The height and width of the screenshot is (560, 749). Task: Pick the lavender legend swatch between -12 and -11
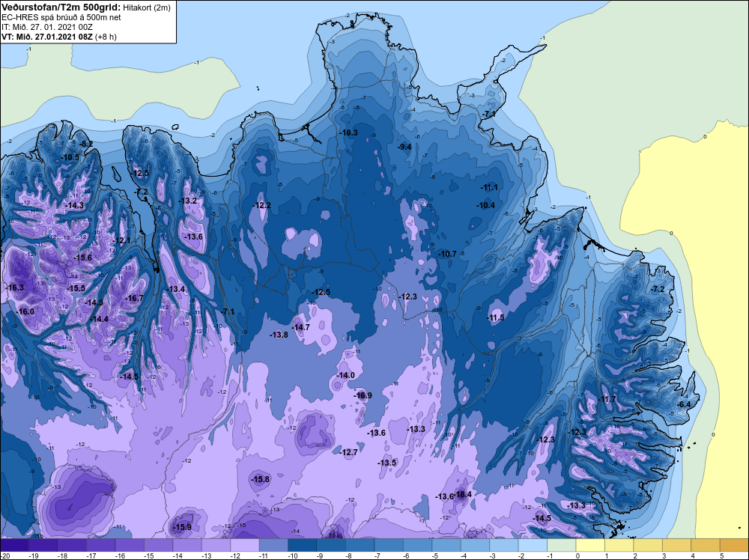point(245,545)
